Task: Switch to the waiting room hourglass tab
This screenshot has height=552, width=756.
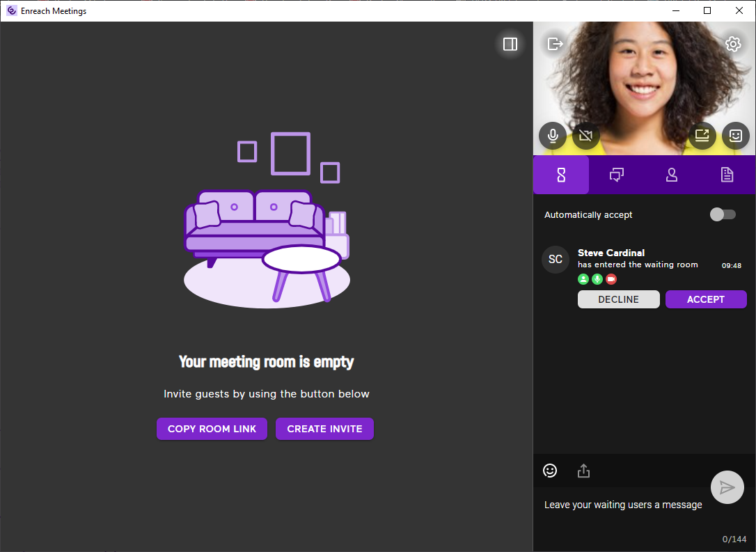Action: [x=561, y=175]
